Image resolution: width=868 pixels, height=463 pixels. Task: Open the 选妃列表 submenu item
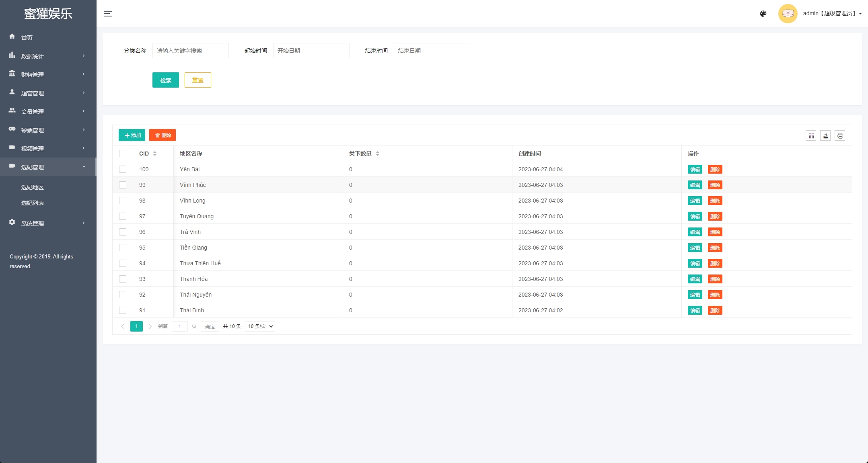pyautogui.click(x=33, y=203)
